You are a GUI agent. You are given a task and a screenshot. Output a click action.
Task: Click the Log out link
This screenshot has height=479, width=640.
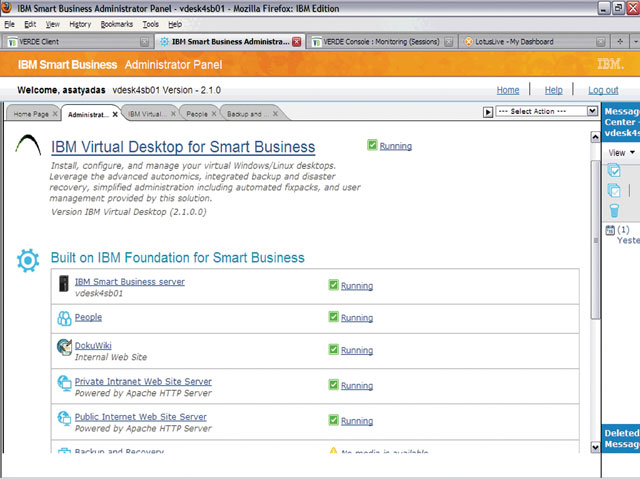click(603, 90)
